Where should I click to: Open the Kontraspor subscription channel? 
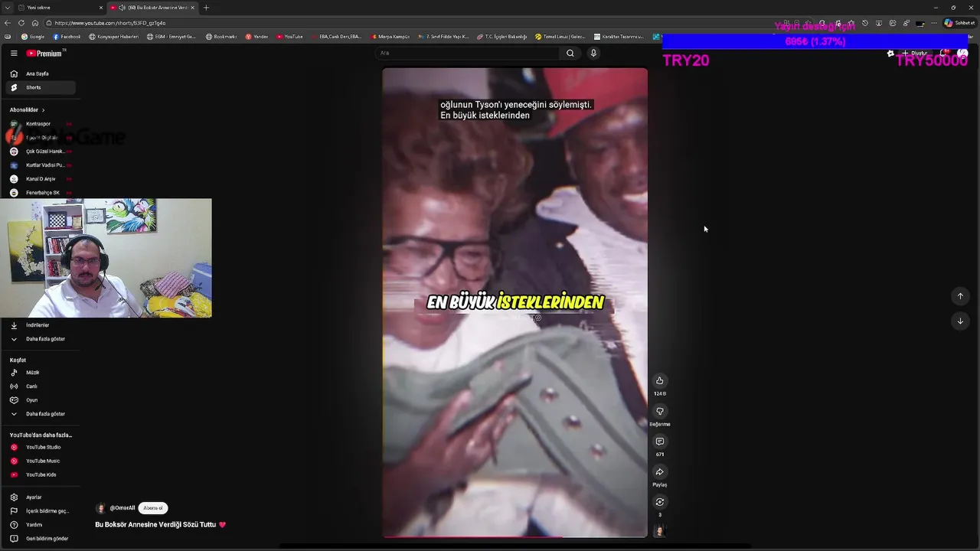[x=38, y=124]
